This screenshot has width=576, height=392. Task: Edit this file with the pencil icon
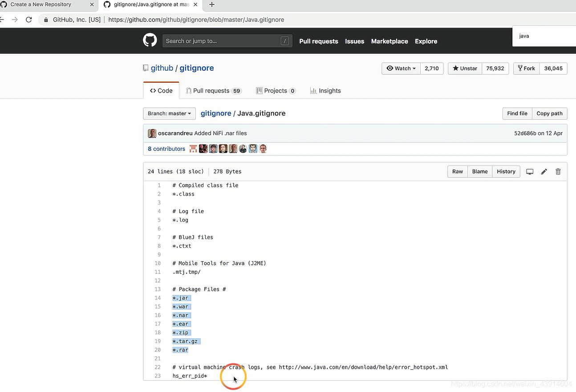[544, 172]
